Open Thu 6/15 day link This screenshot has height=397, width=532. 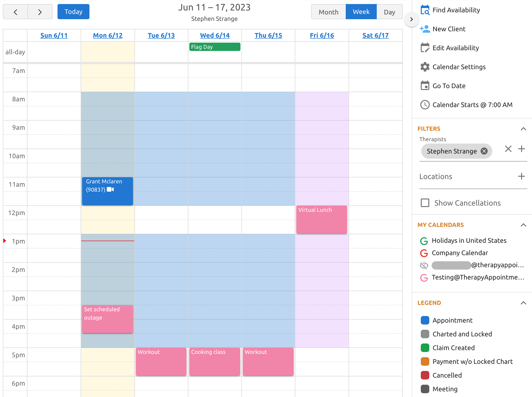268,36
